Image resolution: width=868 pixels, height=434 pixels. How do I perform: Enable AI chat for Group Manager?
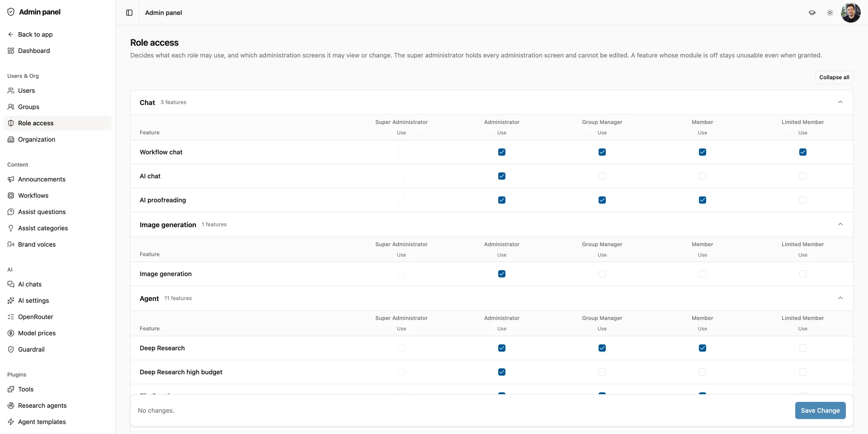click(602, 176)
